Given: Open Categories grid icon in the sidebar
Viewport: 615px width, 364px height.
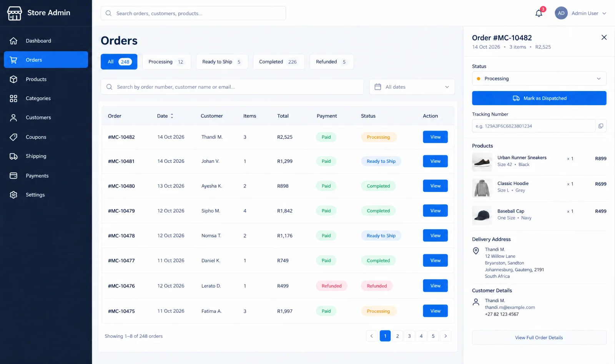Looking at the screenshot, I should click(13, 98).
